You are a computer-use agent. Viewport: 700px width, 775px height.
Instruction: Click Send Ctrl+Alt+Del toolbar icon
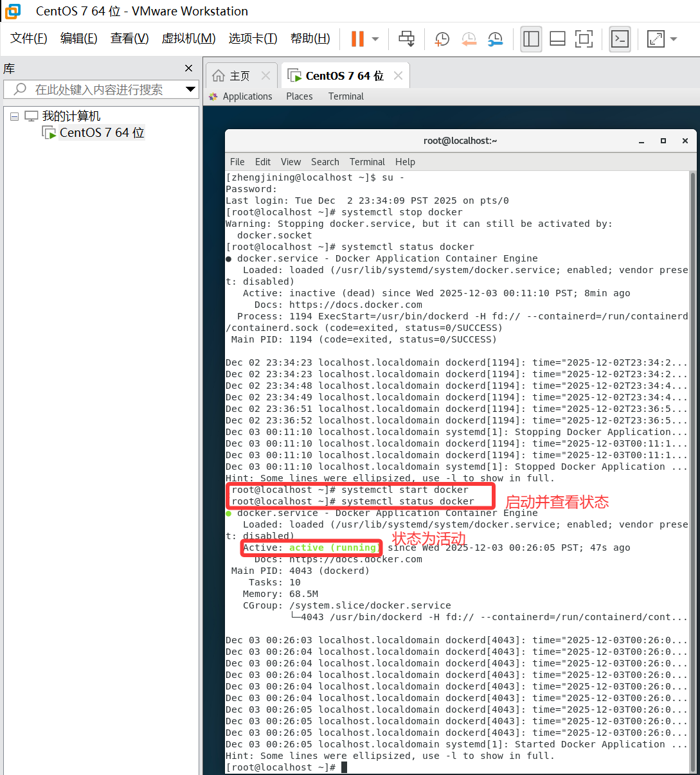406,39
